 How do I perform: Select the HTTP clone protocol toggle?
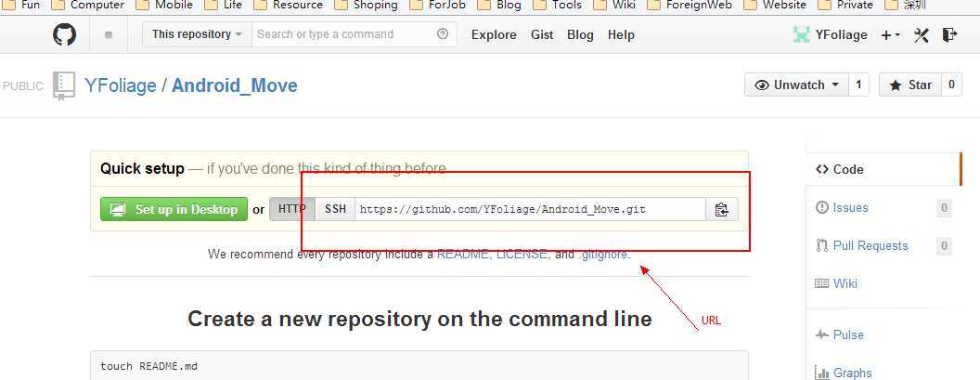click(292, 209)
